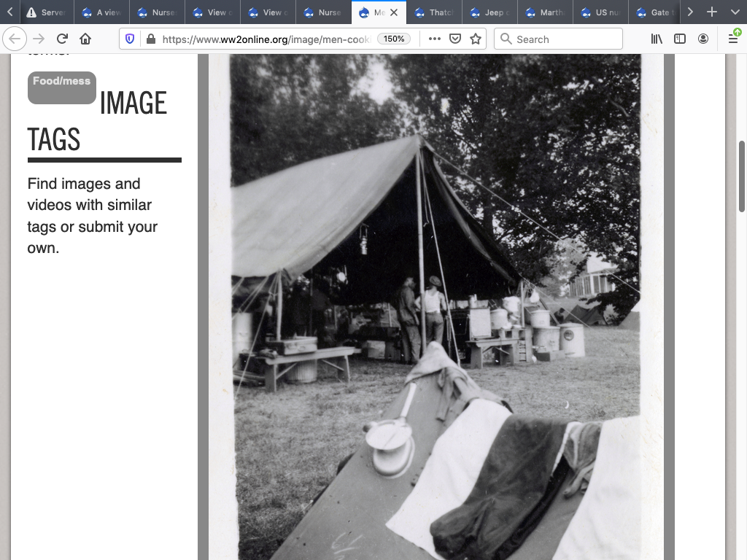Reload the current page
Viewport: 747px width, 560px height.
click(x=62, y=39)
